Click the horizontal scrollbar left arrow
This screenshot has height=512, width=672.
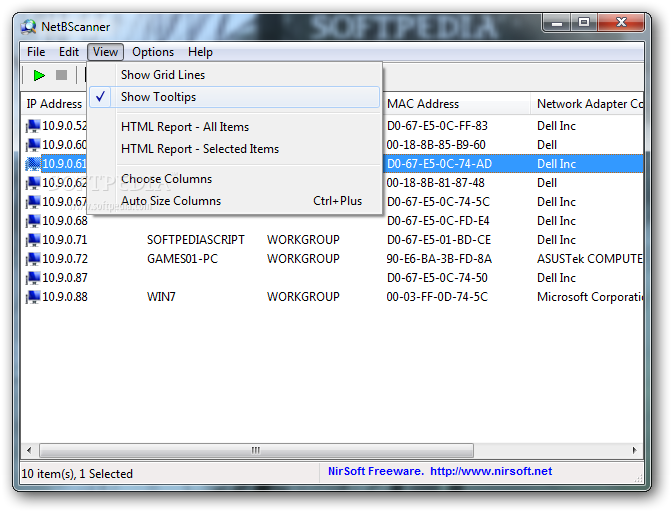click(x=29, y=450)
